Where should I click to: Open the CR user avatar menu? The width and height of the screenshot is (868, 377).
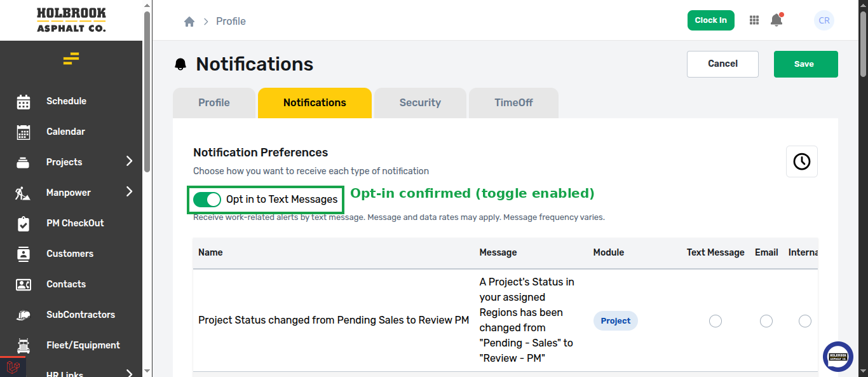pos(824,20)
